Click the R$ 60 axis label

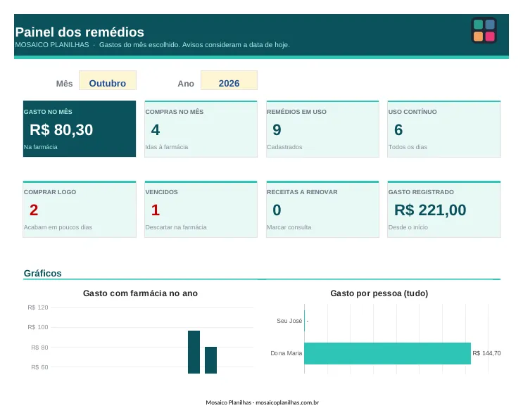39,367
